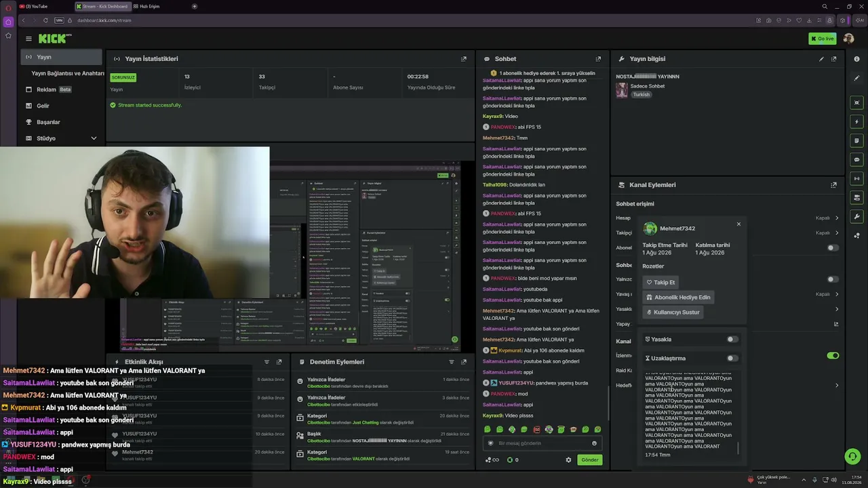Pop out the Yayın İstatistikleri panel
This screenshot has width=868, height=488.
tap(464, 59)
